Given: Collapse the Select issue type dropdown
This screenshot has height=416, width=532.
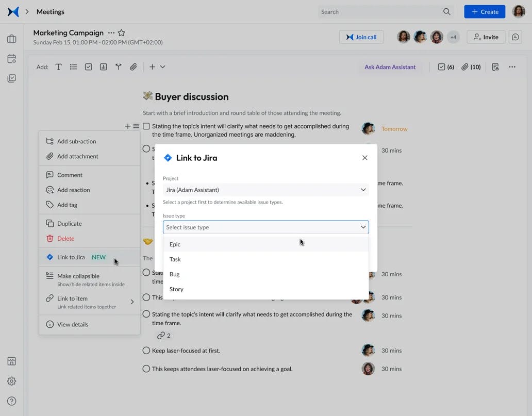Looking at the screenshot, I should [363, 227].
